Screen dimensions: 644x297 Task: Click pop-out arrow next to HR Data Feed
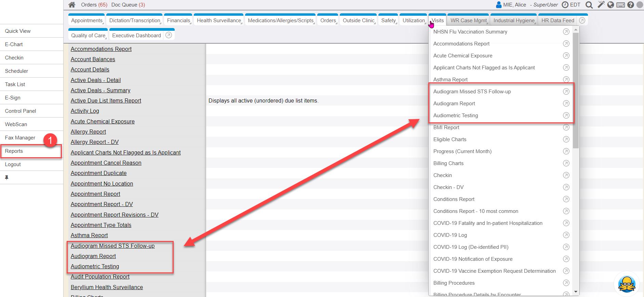click(582, 21)
